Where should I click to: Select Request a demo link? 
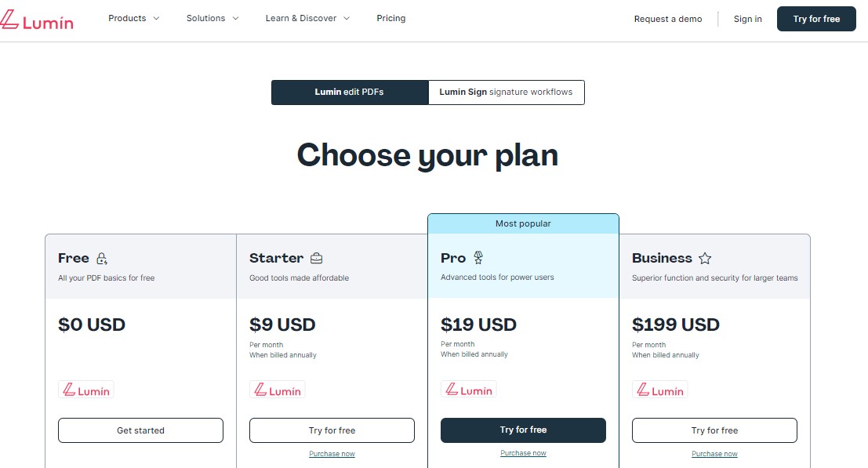pyautogui.click(x=668, y=19)
